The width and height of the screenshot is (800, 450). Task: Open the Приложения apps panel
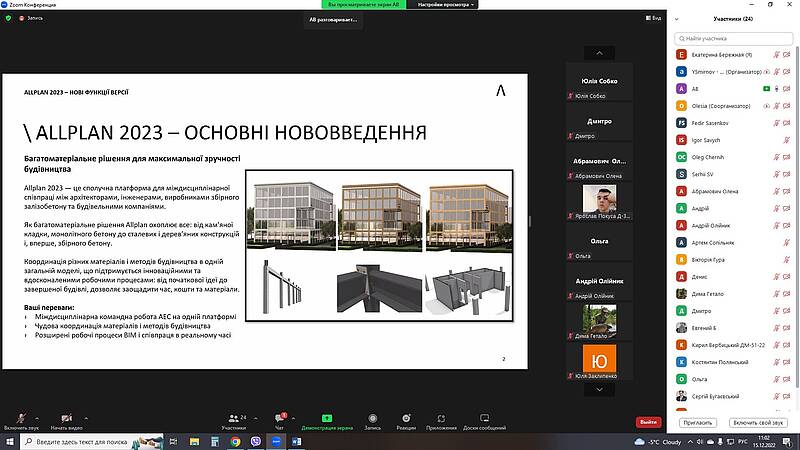441,421
